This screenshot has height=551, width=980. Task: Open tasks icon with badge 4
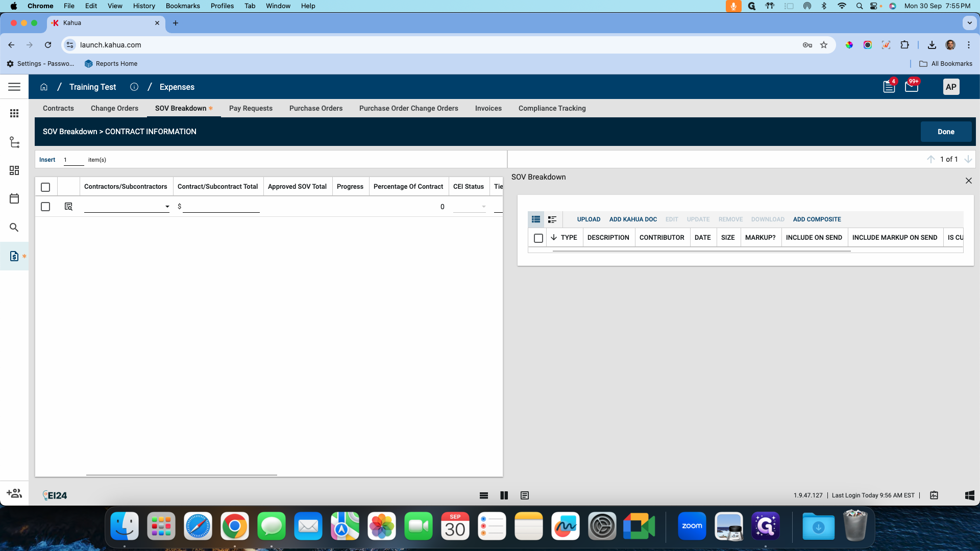[889, 87]
